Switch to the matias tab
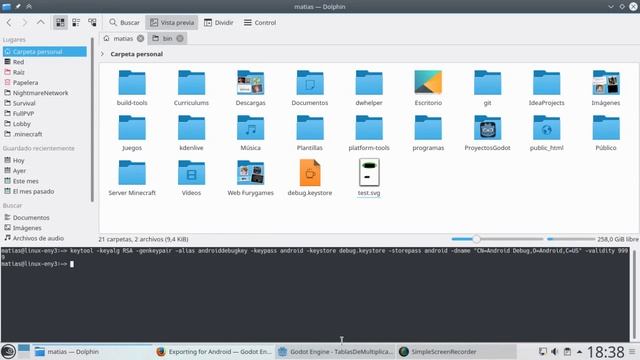640x360 pixels. (x=123, y=38)
